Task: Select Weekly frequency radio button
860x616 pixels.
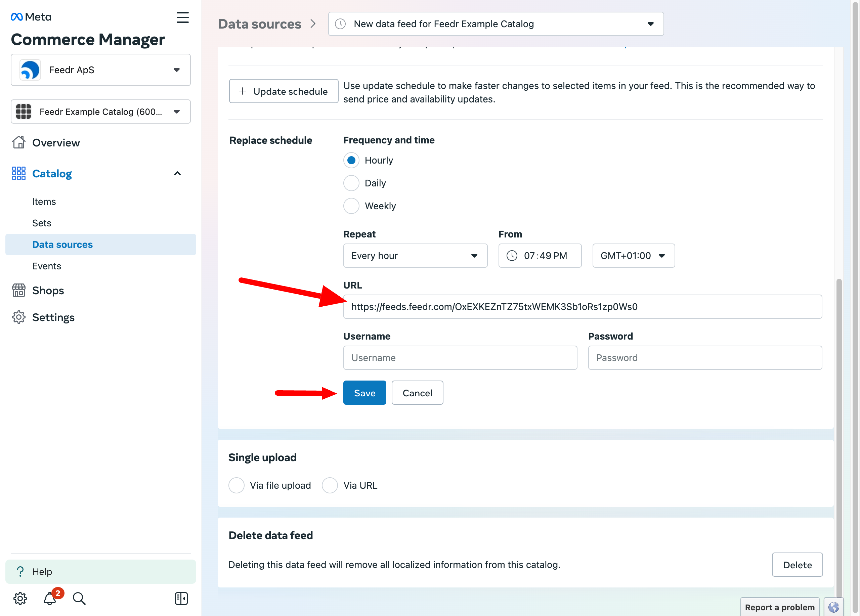Action: pyautogui.click(x=351, y=205)
